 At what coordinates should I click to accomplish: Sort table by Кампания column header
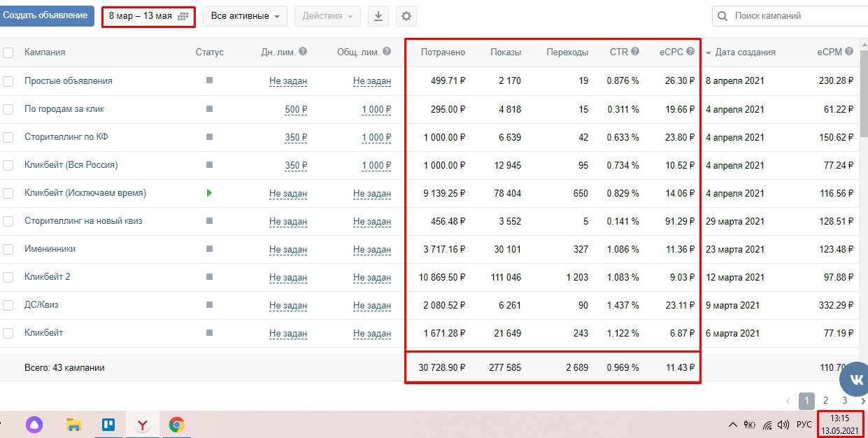45,52
